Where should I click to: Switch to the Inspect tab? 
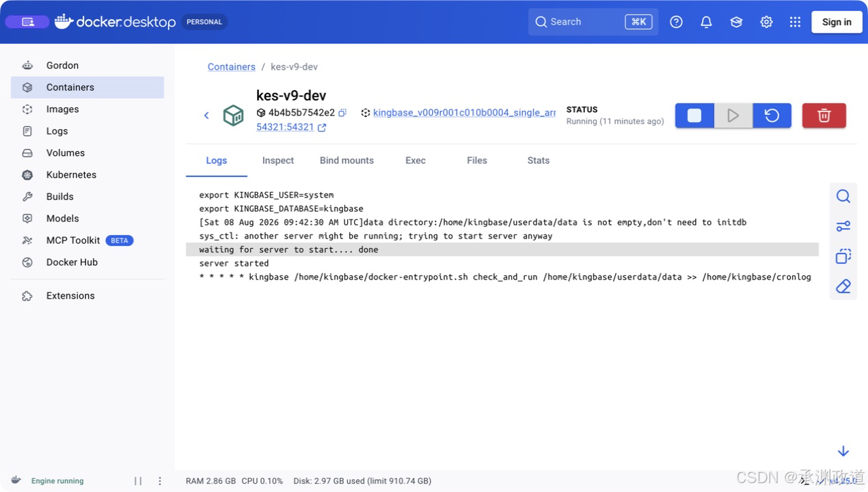point(278,161)
